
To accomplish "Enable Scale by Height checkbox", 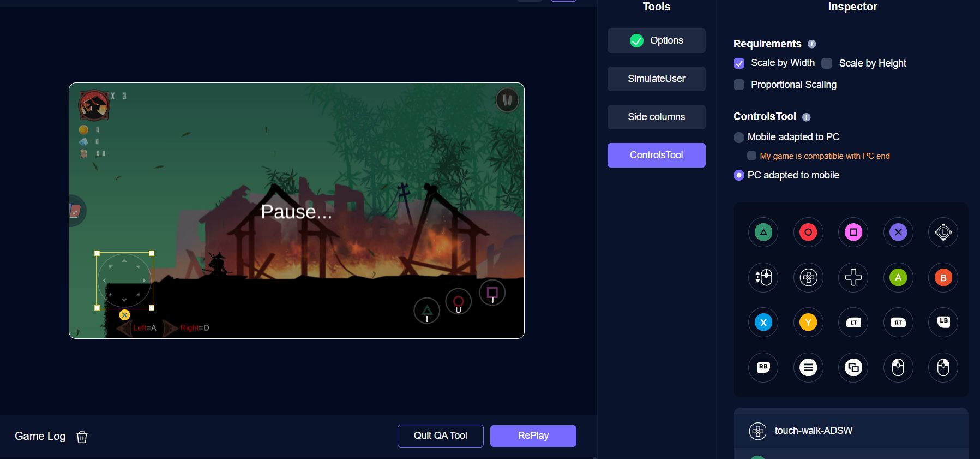I will 827,63.
